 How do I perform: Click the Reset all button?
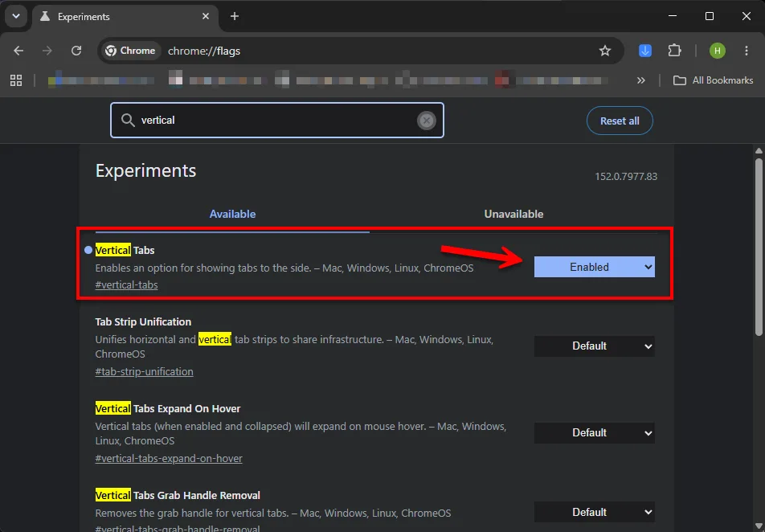tap(620, 121)
